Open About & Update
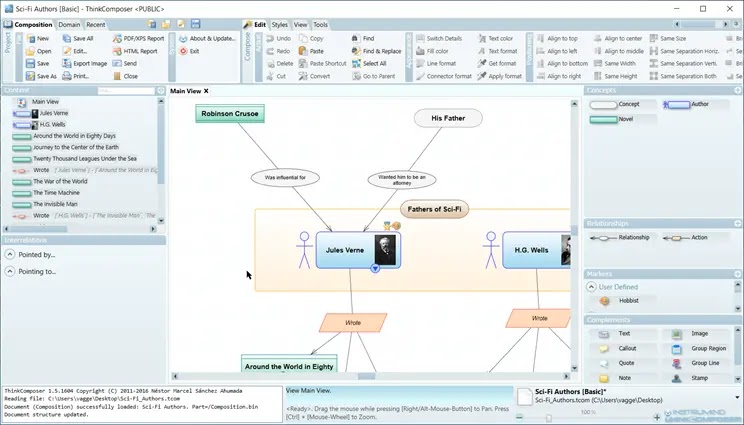 (x=207, y=38)
